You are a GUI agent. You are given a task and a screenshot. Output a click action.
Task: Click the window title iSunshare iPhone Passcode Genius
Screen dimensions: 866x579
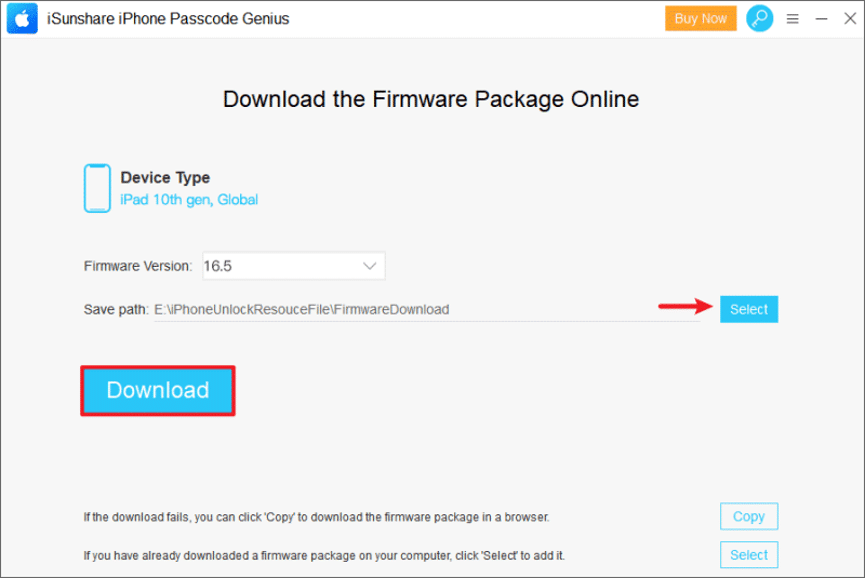(x=168, y=19)
